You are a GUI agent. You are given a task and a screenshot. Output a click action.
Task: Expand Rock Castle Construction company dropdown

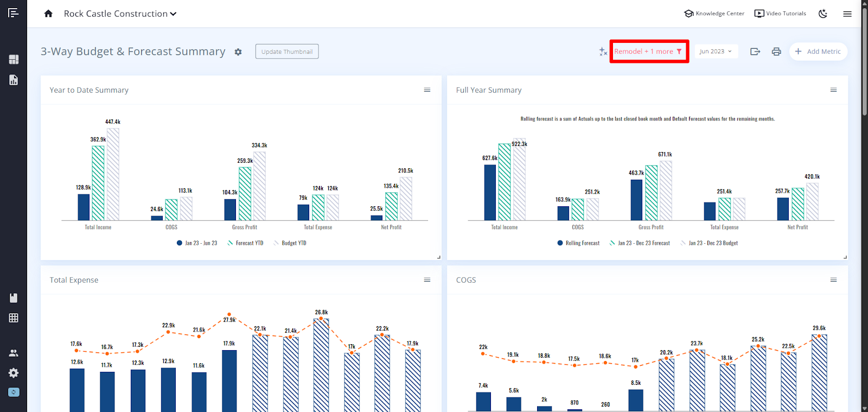pyautogui.click(x=120, y=14)
